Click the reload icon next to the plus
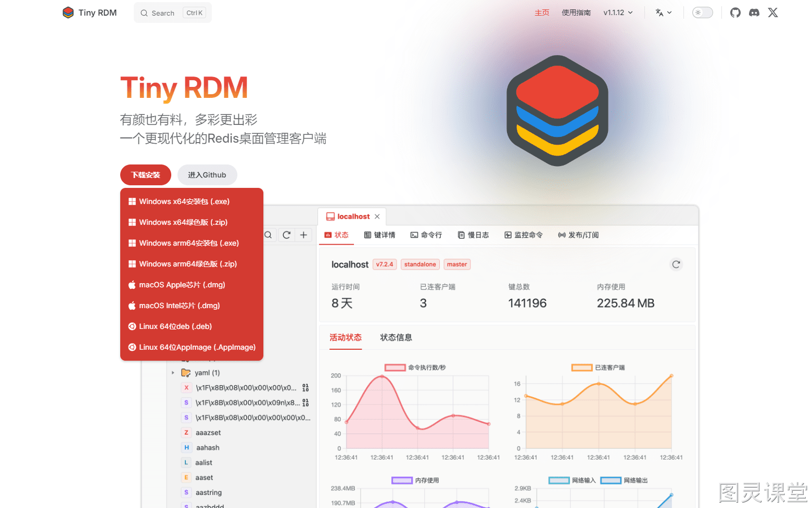 click(286, 235)
